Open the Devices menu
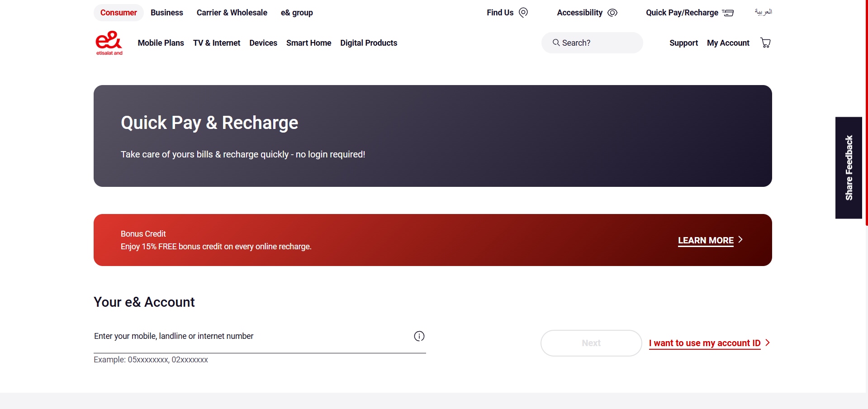Image resolution: width=868 pixels, height=409 pixels. point(263,43)
